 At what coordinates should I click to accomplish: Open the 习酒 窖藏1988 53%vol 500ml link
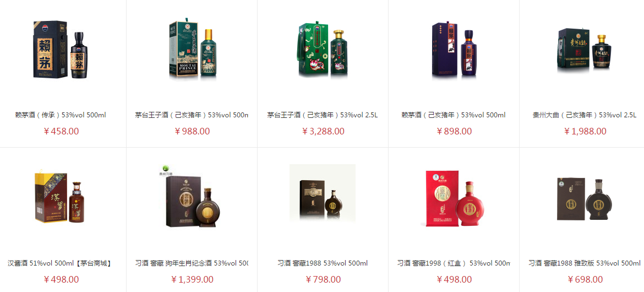pos(323,263)
